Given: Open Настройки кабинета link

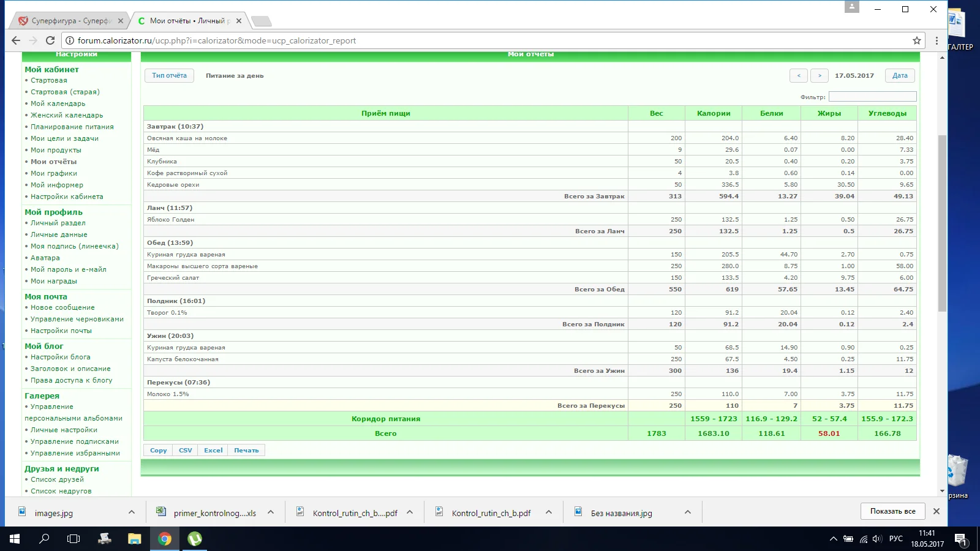Looking at the screenshot, I should (x=67, y=197).
